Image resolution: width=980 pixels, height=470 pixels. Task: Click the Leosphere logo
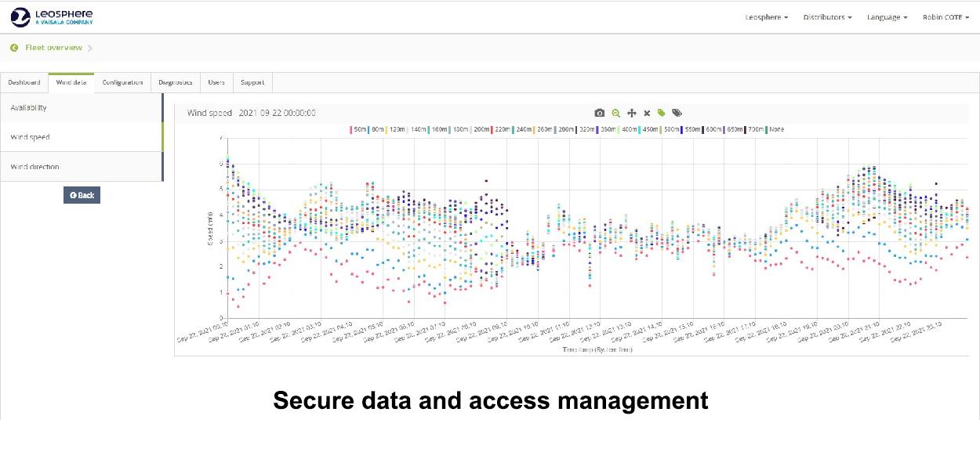pos(53,16)
